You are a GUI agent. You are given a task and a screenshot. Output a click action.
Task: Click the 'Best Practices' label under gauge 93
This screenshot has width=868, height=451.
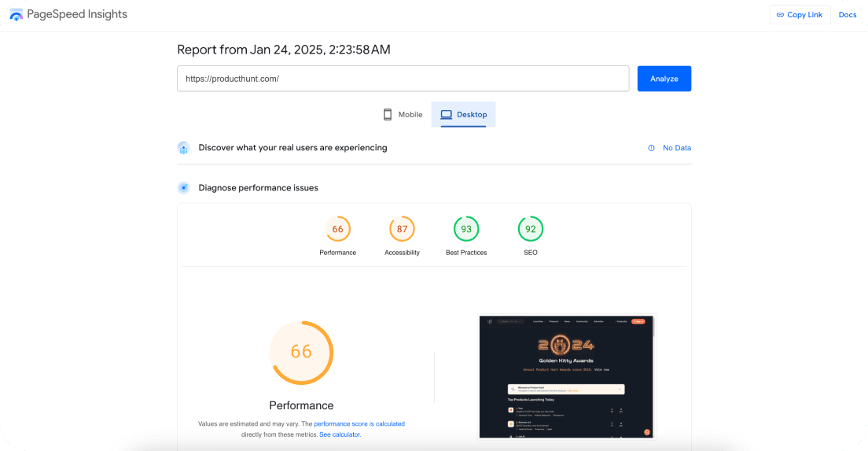466,253
